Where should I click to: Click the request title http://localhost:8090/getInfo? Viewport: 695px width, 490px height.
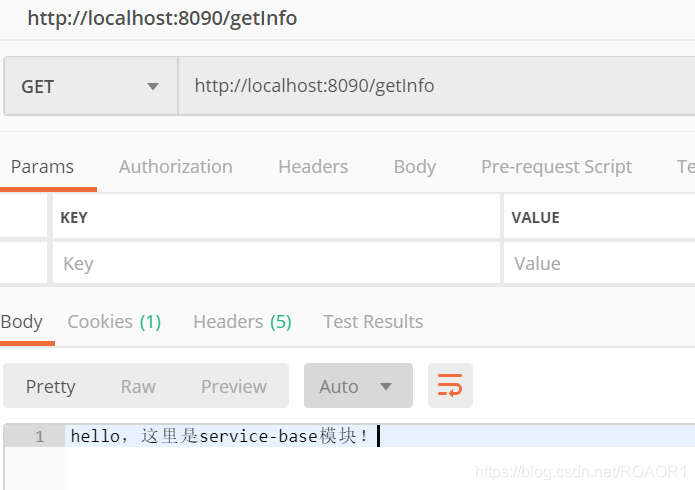162,19
